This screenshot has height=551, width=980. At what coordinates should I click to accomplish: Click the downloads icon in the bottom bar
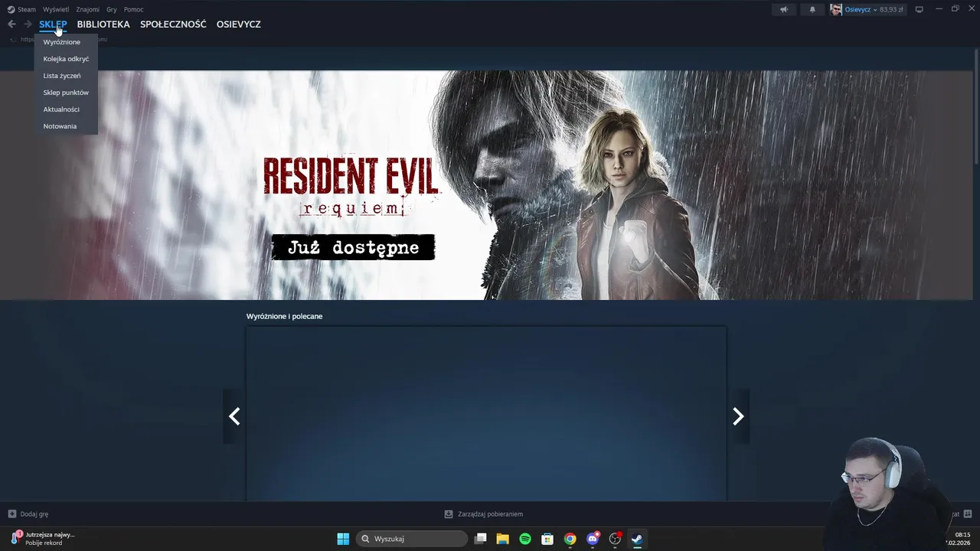click(449, 514)
